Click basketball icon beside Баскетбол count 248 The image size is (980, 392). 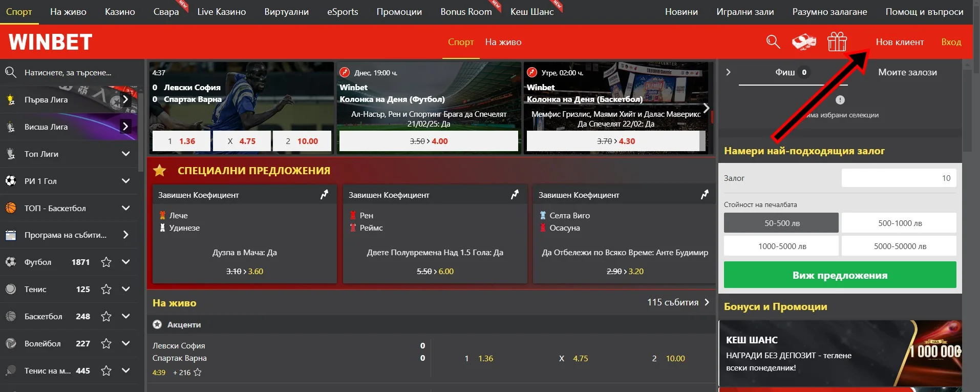(x=11, y=316)
